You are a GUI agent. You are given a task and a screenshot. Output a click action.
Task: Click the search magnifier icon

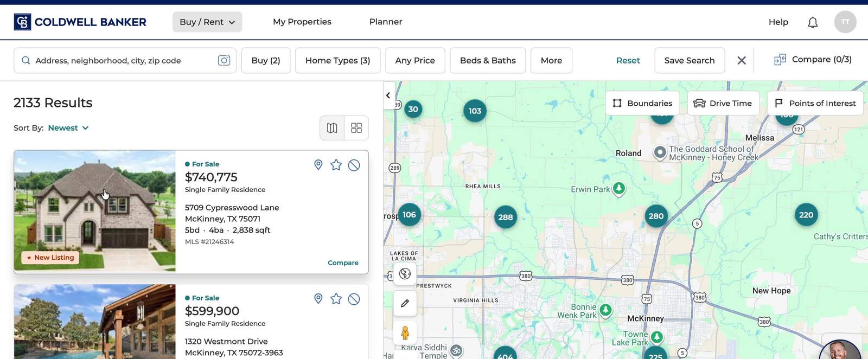(25, 60)
